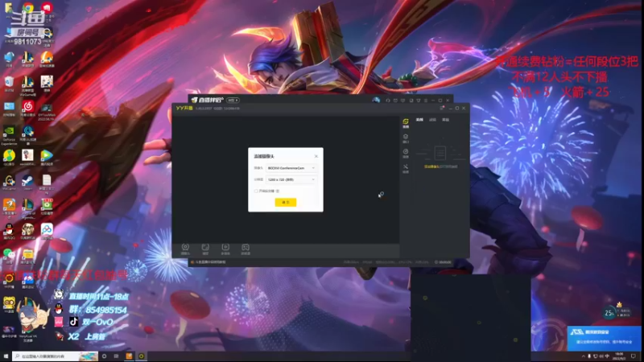Click the avatar icon in the rear window title bar
This screenshot has height=362, width=644.
[376, 100]
